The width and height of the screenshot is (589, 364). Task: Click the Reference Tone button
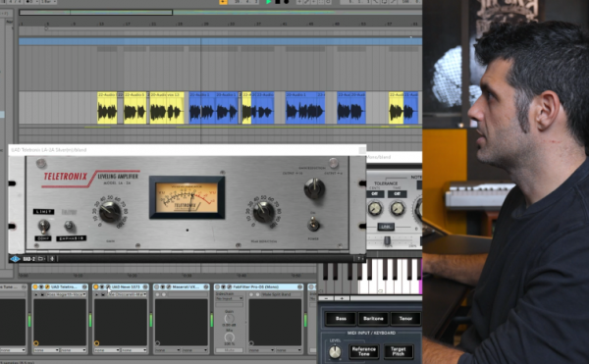point(363,351)
